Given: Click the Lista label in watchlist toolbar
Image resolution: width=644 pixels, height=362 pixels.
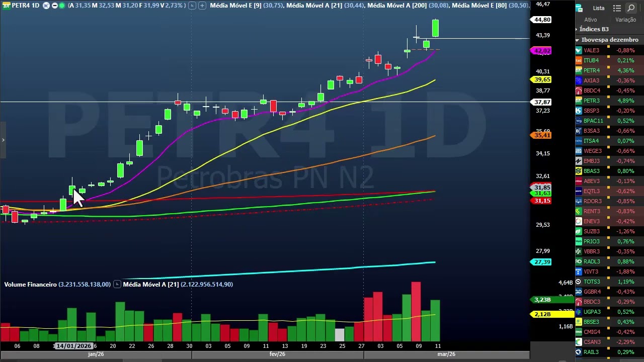Looking at the screenshot, I should click(599, 8).
